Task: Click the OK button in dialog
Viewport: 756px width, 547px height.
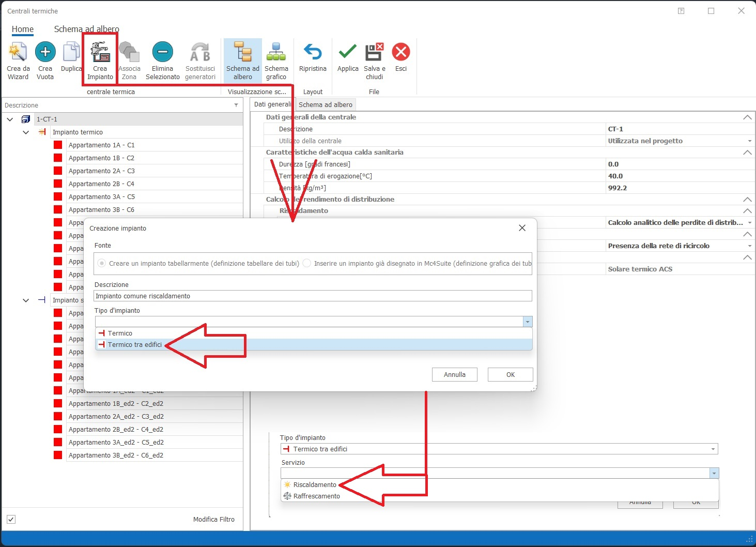Action: (510, 375)
